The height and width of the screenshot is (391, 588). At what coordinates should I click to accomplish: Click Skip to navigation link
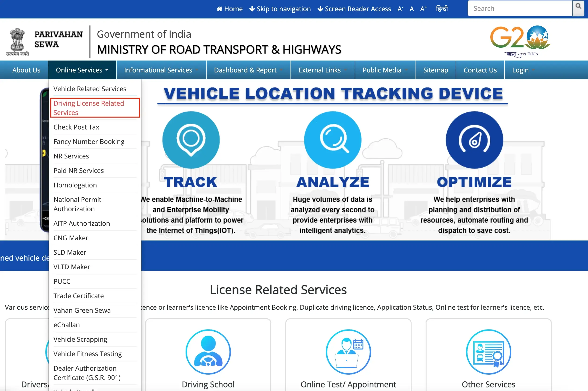pyautogui.click(x=280, y=9)
